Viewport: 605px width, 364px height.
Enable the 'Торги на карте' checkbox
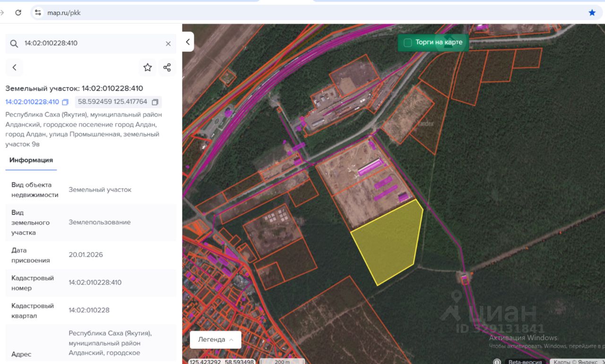pyautogui.click(x=407, y=43)
